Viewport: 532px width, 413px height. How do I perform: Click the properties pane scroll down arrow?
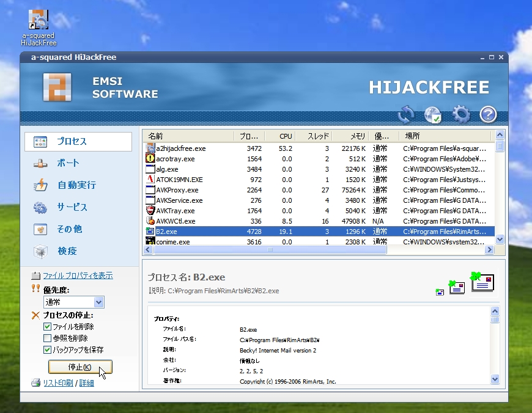click(x=495, y=379)
